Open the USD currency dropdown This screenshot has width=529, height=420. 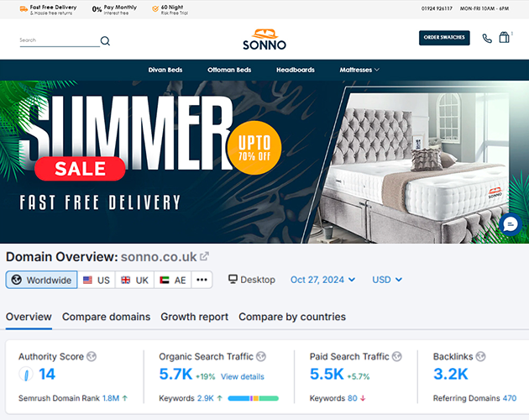tap(387, 280)
